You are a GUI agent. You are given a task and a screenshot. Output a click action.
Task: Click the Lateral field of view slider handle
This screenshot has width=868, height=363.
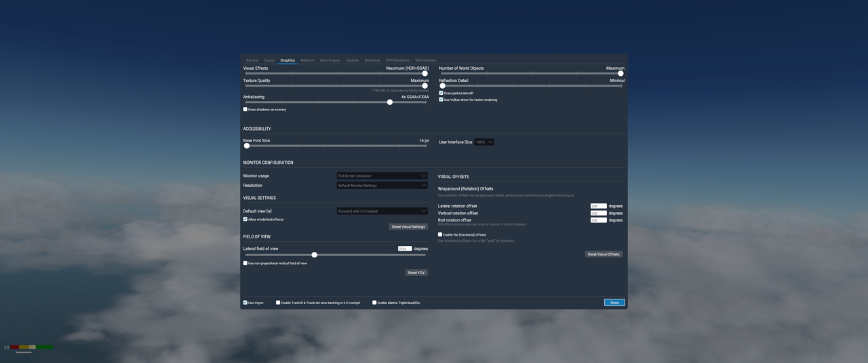click(315, 255)
